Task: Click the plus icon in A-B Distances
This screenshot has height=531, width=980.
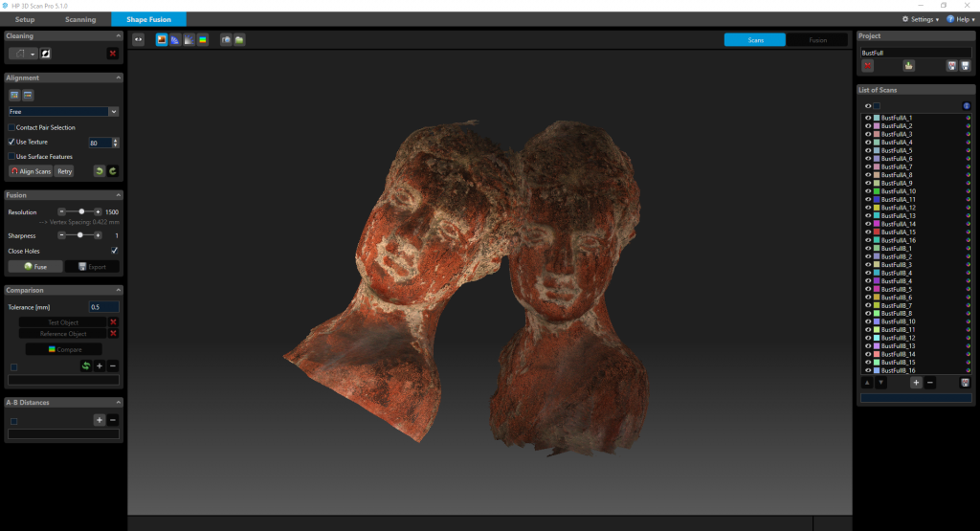Action: pyautogui.click(x=99, y=420)
